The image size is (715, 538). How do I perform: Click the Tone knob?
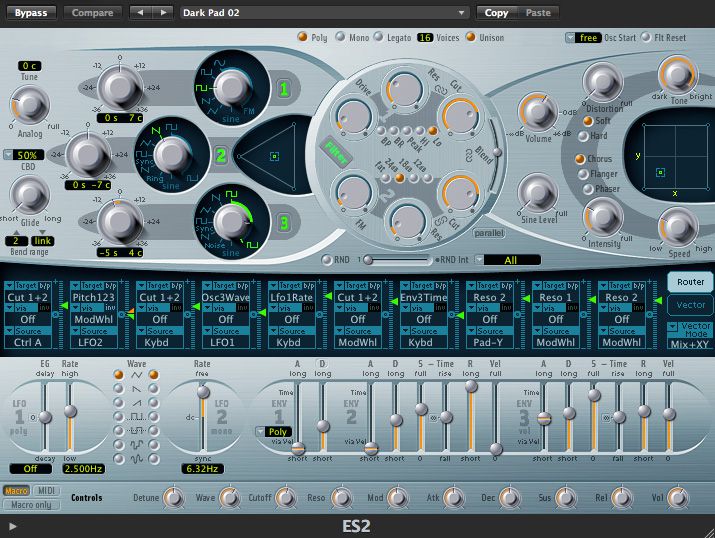[678, 74]
